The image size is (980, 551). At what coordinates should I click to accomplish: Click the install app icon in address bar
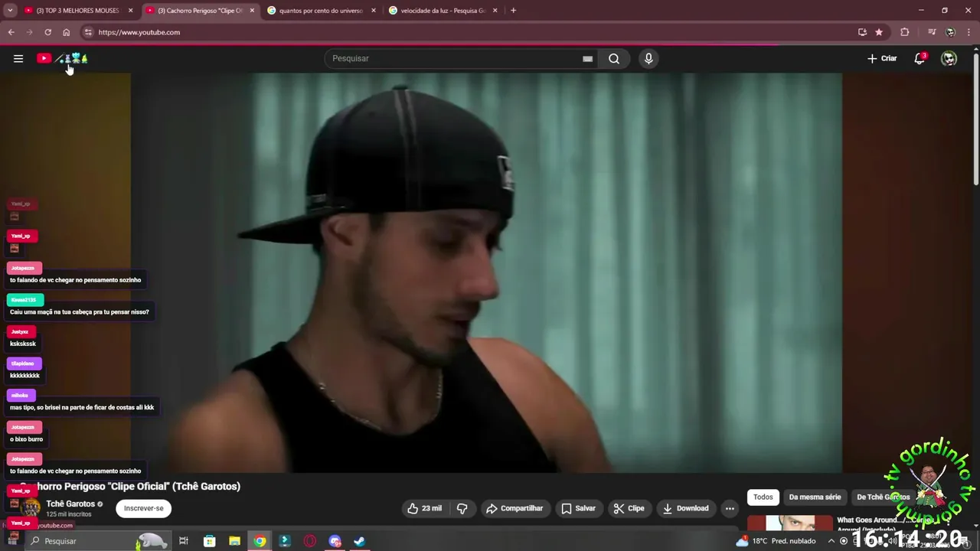862,32
